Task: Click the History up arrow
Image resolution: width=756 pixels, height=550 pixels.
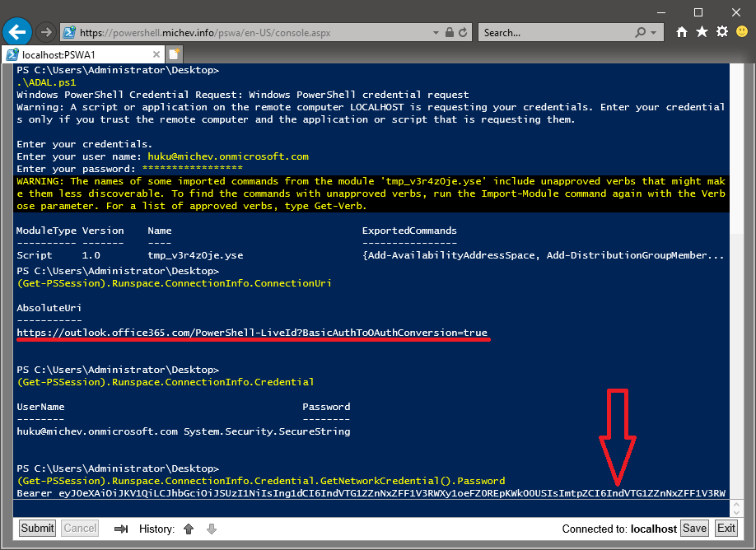Action: point(189,528)
